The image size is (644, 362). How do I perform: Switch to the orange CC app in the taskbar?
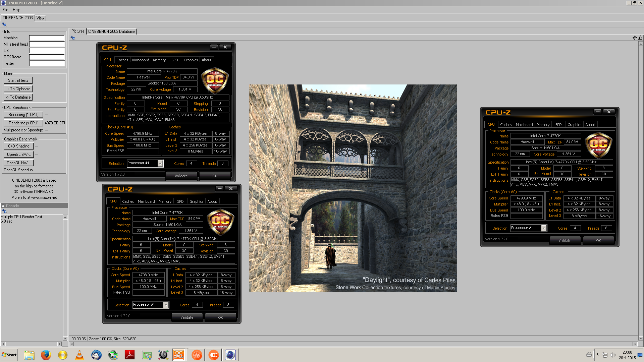pos(214,355)
